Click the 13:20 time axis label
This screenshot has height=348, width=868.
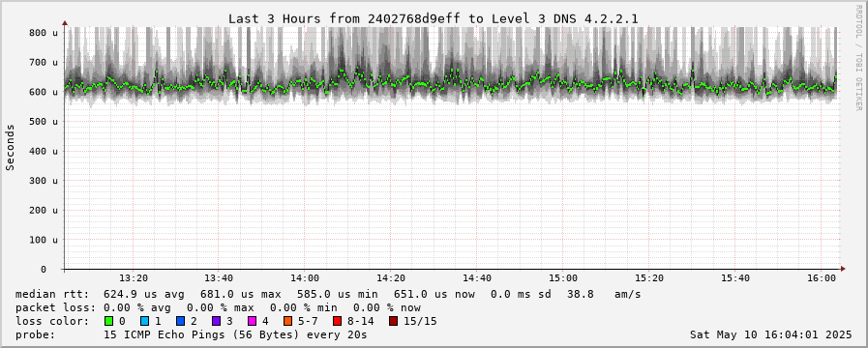coord(133,278)
